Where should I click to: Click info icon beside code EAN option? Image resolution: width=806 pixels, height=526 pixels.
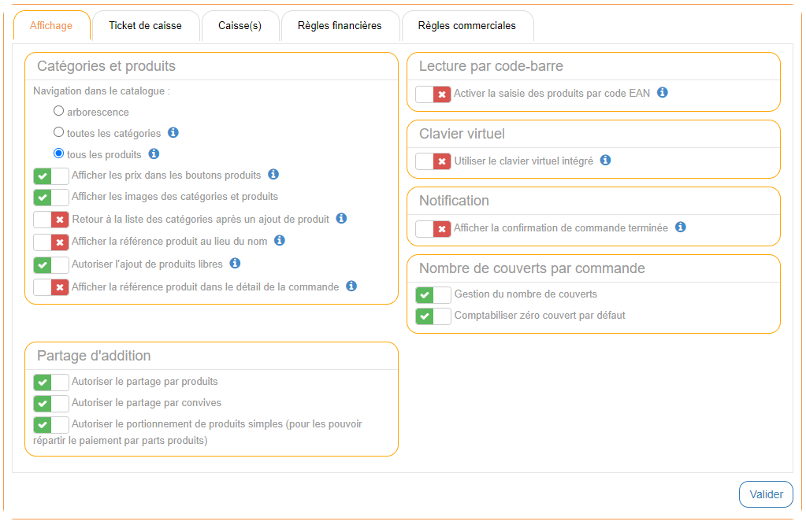(x=662, y=93)
